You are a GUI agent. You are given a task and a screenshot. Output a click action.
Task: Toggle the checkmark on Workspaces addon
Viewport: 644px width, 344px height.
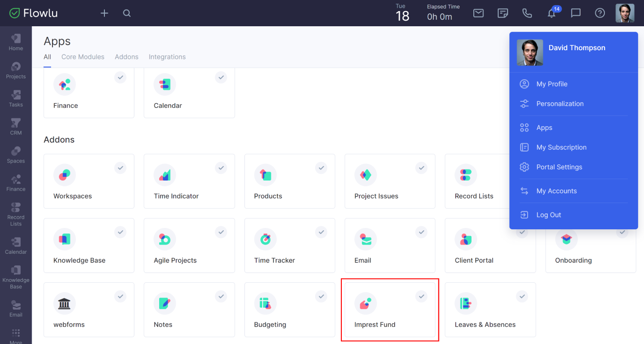[121, 168]
